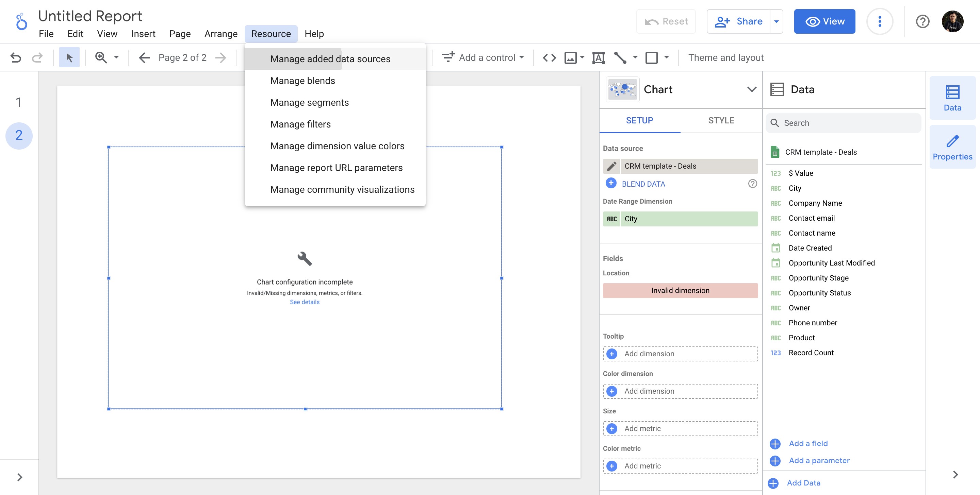The width and height of the screenshot is (980, 495).
Task: Click See details under chart configuration error
Action: coord(304,302)
